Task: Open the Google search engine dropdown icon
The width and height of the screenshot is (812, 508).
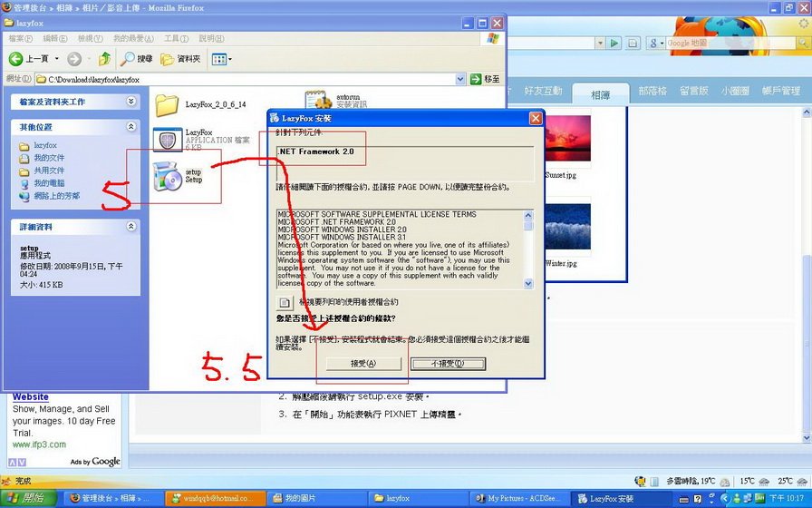Action: (x=656, y=44)
